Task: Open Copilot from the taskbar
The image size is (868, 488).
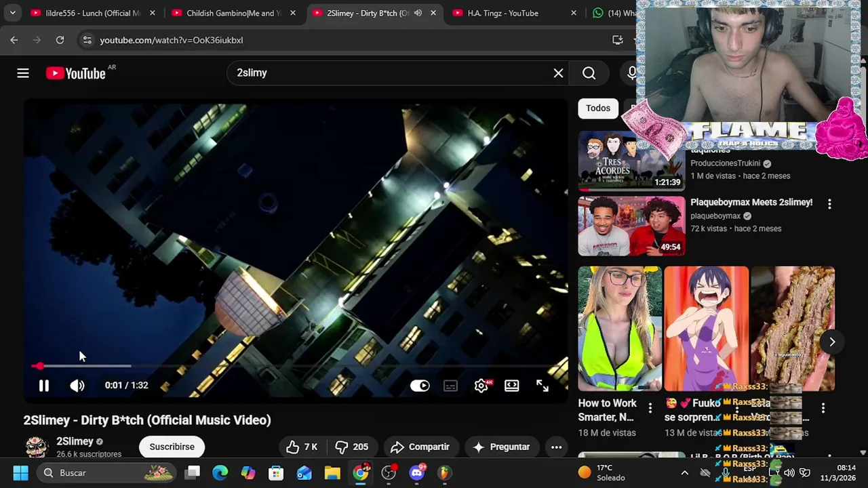Action: pos(248,472)
